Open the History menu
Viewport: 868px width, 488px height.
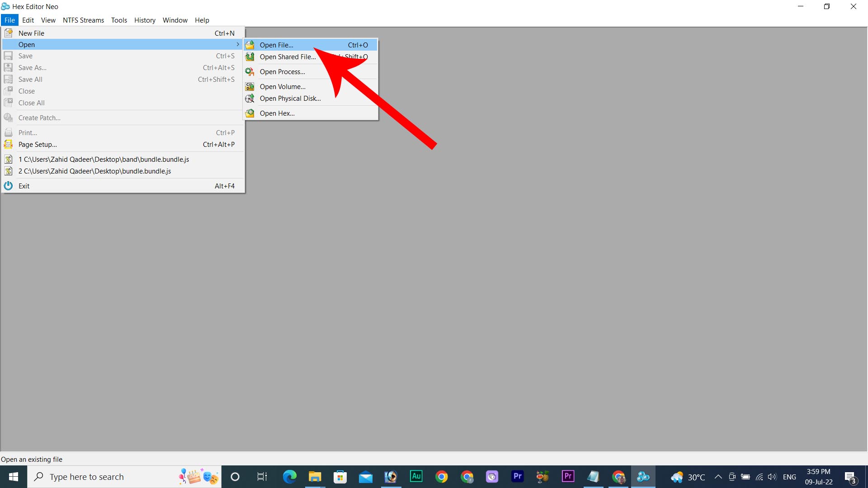point(145,20)
